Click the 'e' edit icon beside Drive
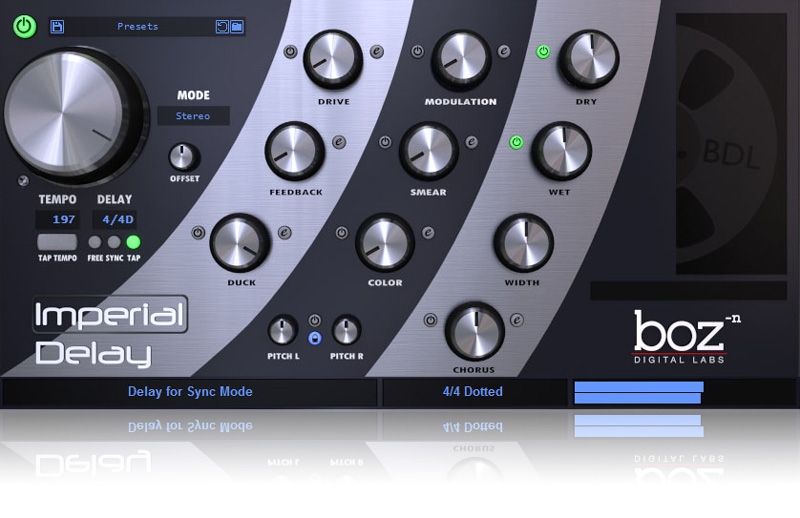This screenshot has height=518, width=800. pos(376,52)
